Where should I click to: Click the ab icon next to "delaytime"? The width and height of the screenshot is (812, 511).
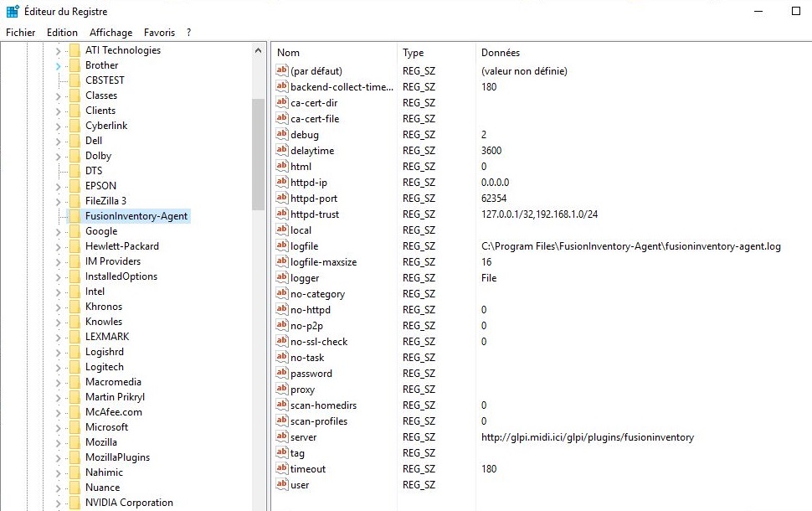(281, 150)
